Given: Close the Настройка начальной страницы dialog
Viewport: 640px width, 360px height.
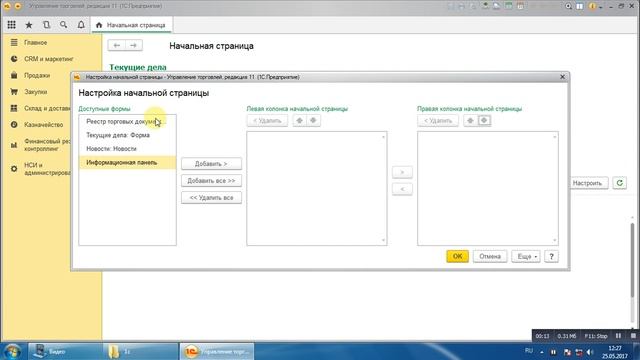Looking at the screenshot, I should [562, 77].
